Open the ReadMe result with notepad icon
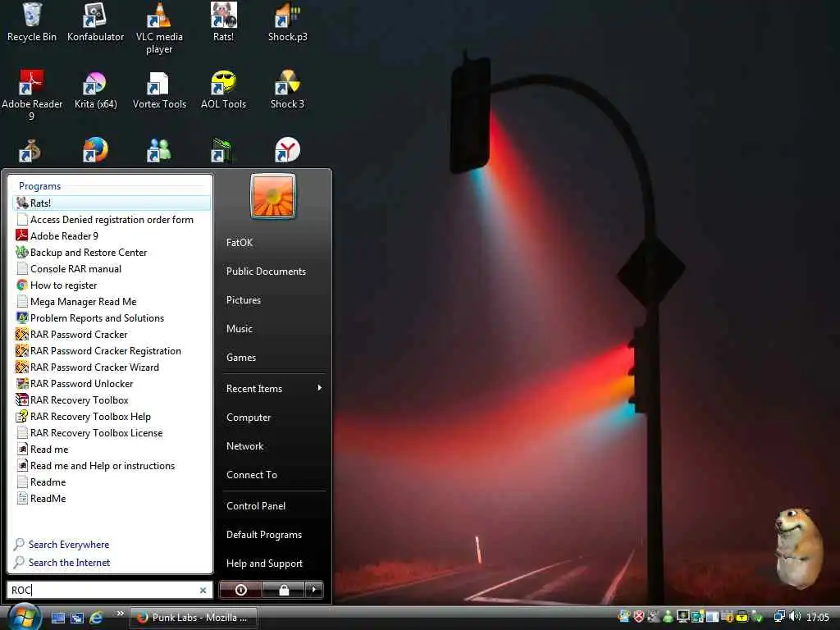 [112, 498]
